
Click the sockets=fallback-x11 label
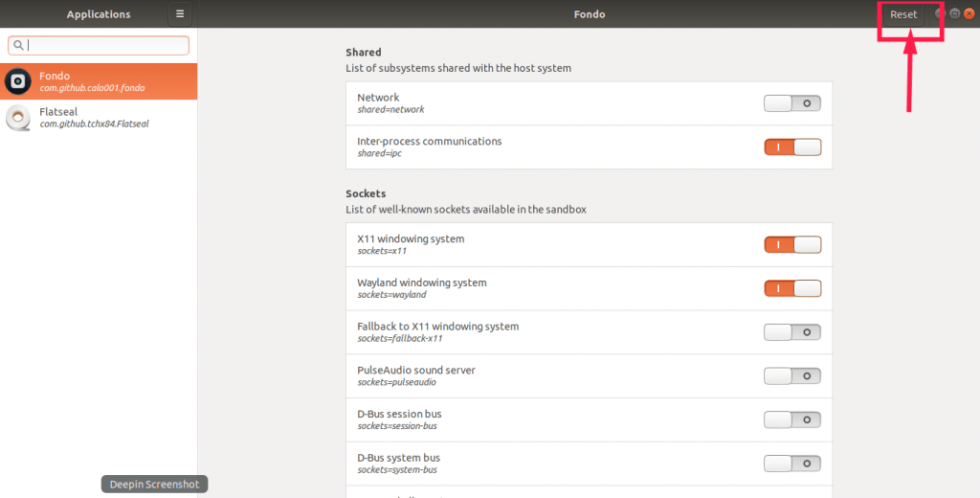400,338
